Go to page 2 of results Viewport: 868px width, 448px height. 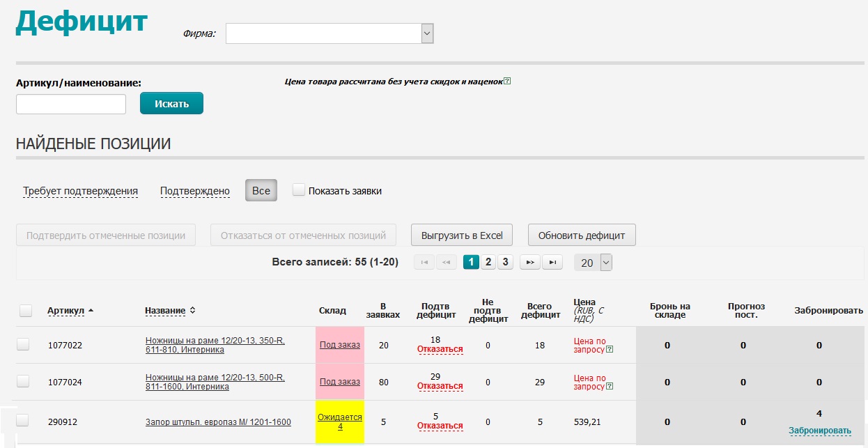pos(488,263)
